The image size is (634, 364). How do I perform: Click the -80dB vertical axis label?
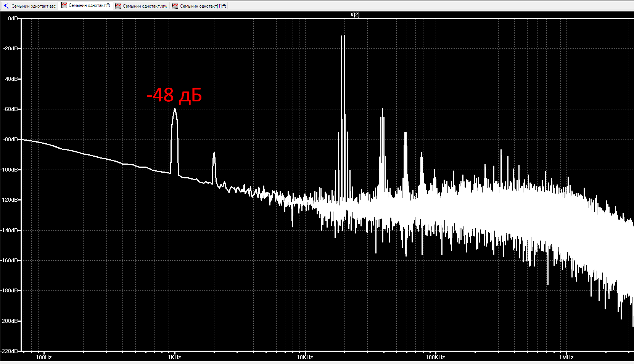click(x=10, y=139)
